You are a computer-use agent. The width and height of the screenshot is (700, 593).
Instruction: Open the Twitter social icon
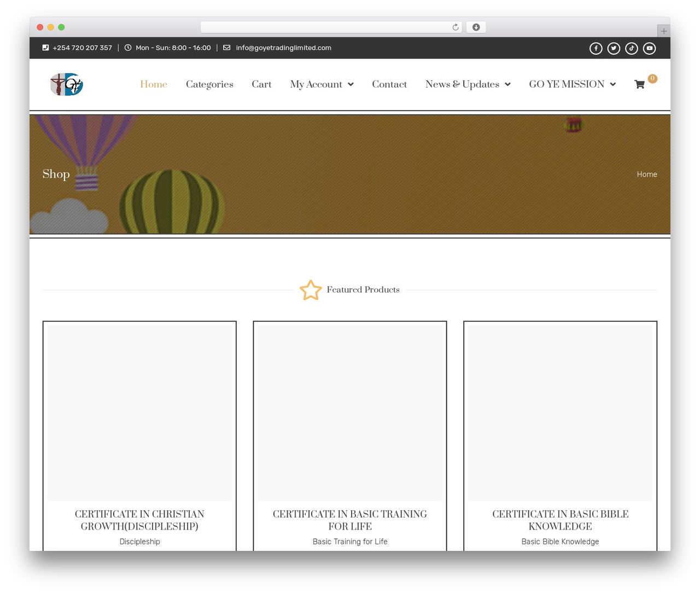(614, 48)
